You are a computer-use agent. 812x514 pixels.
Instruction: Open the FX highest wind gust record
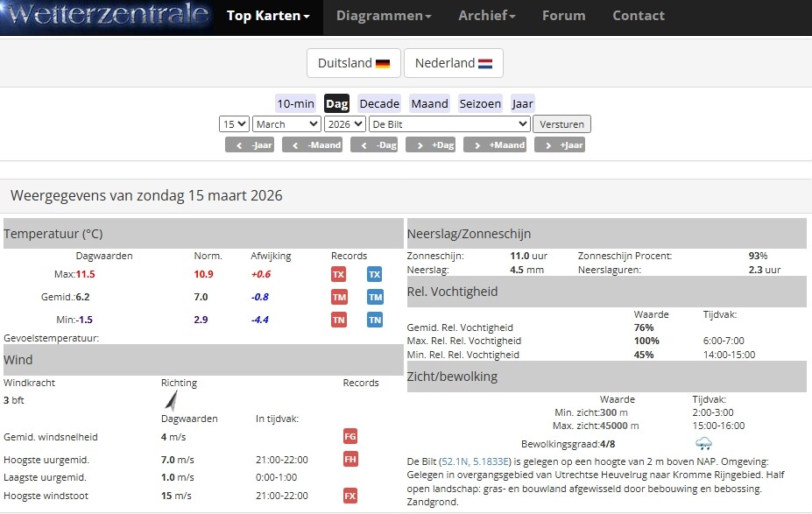tap(350, 496)
